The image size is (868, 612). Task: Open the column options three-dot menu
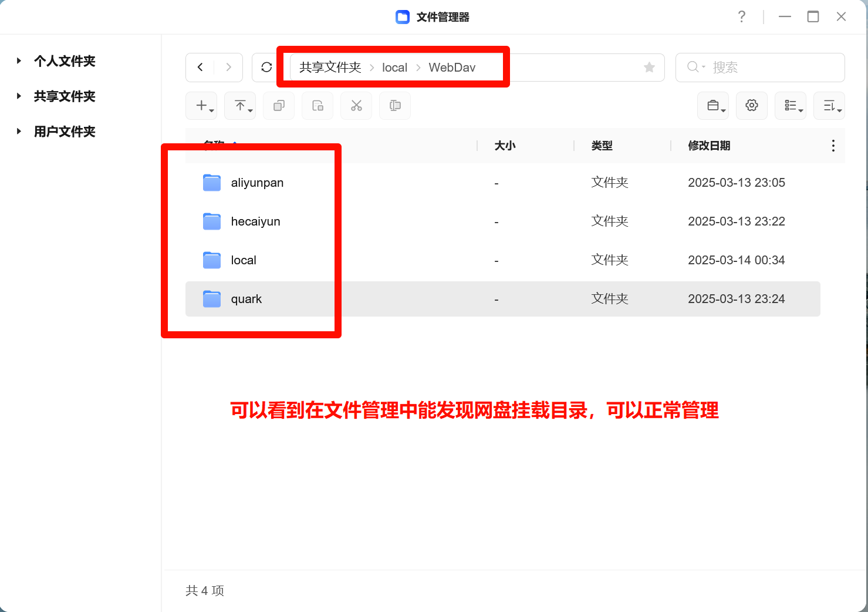click(x=833, y=146)
